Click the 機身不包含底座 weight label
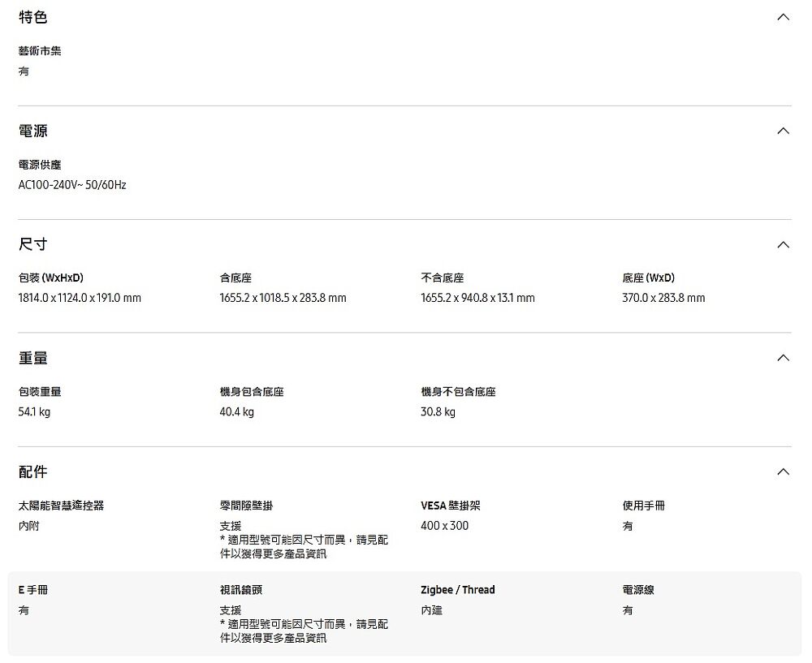The height and width of the screenshot is (663, 812). 458,392
